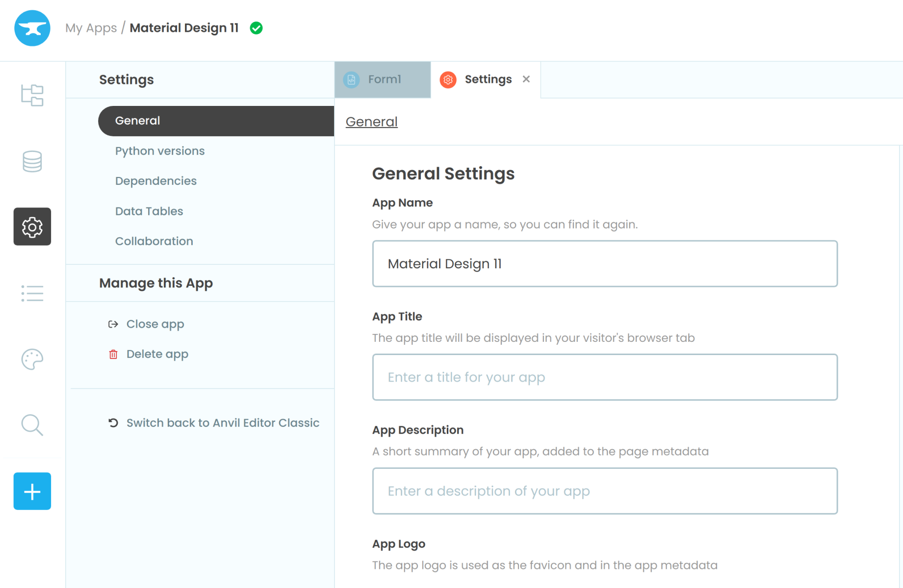Image resolution: width=903 pixels, height=588 pixels.
Task: Open the search icon in the sidebar
Action: pos(32,425)
